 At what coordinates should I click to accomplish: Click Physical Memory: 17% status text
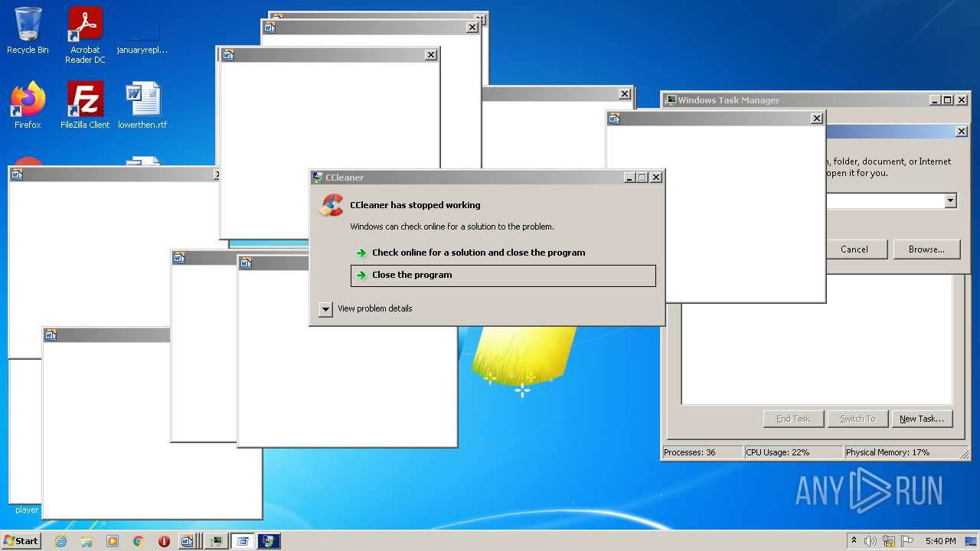tap(887, 452)
